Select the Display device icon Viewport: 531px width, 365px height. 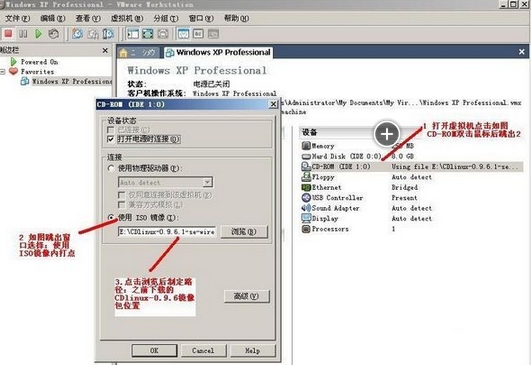[x=306, y=218]
